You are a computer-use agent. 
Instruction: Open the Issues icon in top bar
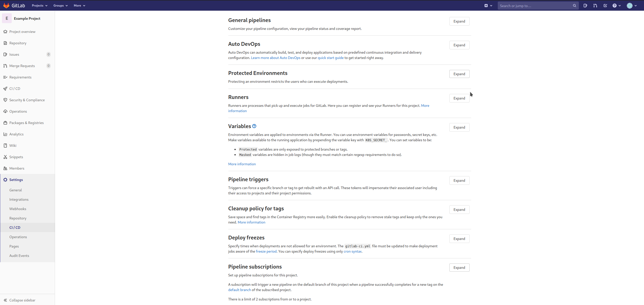[585, 6]
